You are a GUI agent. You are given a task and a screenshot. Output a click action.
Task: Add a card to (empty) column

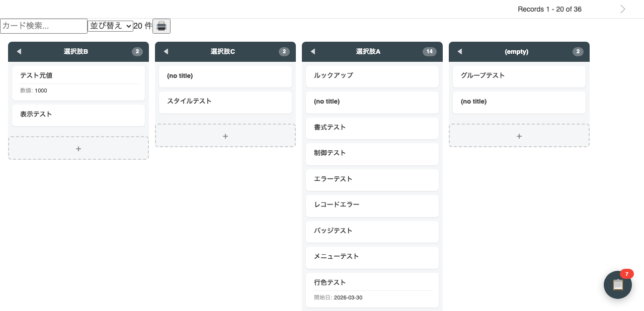tap(519, 136)
